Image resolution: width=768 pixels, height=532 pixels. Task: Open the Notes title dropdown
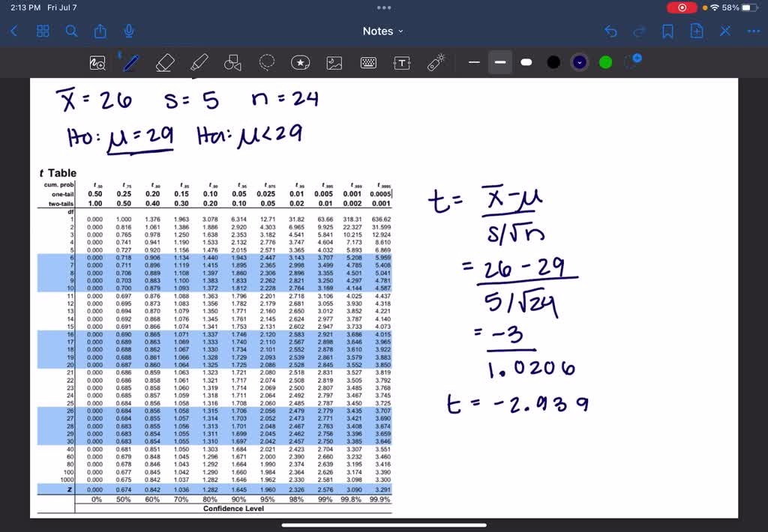(382, 31)
